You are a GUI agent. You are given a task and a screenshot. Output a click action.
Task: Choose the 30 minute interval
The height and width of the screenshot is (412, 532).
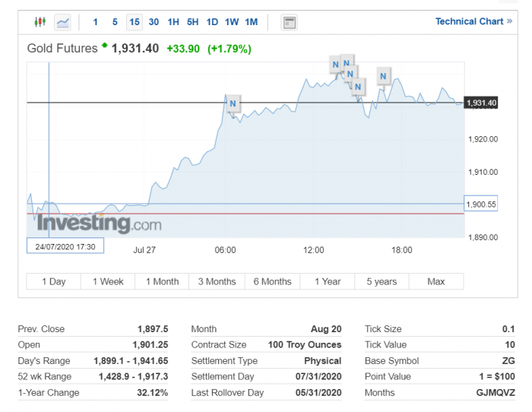154,22
